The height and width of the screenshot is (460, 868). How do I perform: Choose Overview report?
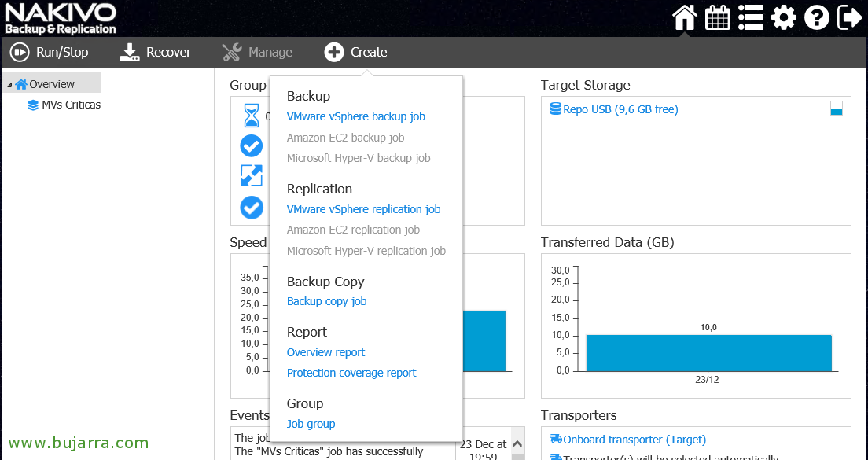point(325,352)
